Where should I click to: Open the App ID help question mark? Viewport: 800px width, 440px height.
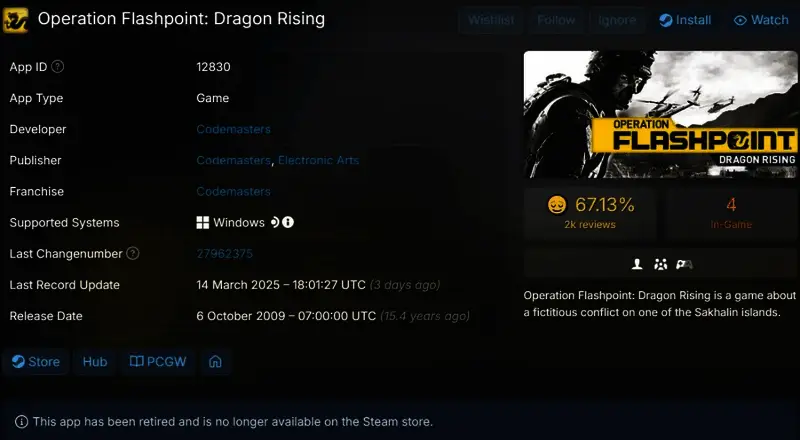click(x=58, y=66)
